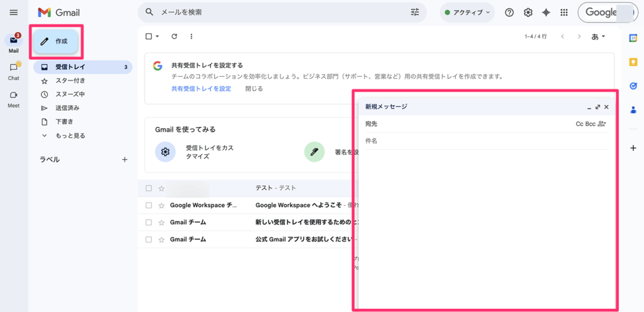Open the select-all dropdown arrow
The height and width of the screenshot is (312, 644).
pyautogui.click(x=157, y=36)
